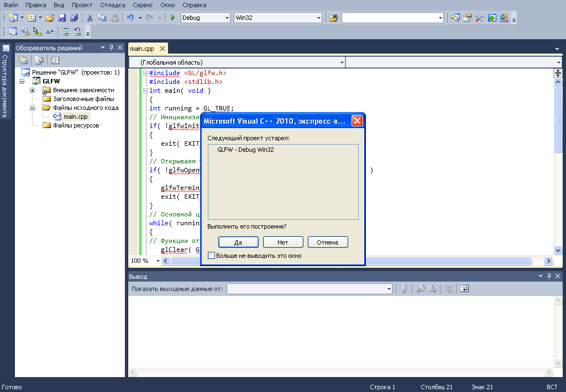Click the Save All stacked disks icon

pos(74,18)
